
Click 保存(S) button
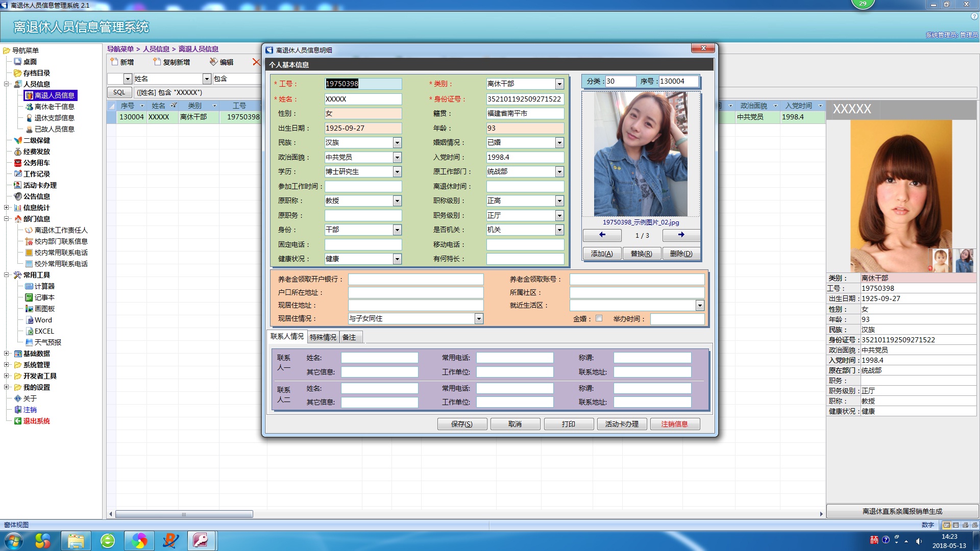coord(462,424)
